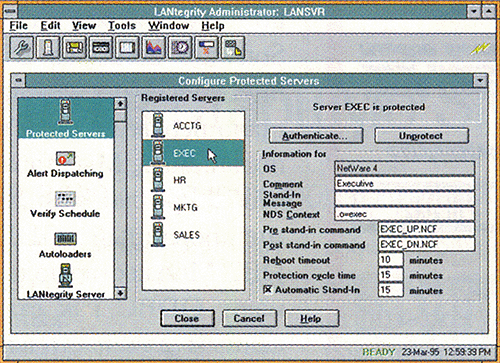
Task: Click the tape cassette toolbar icon
Action: coord(101,48)
